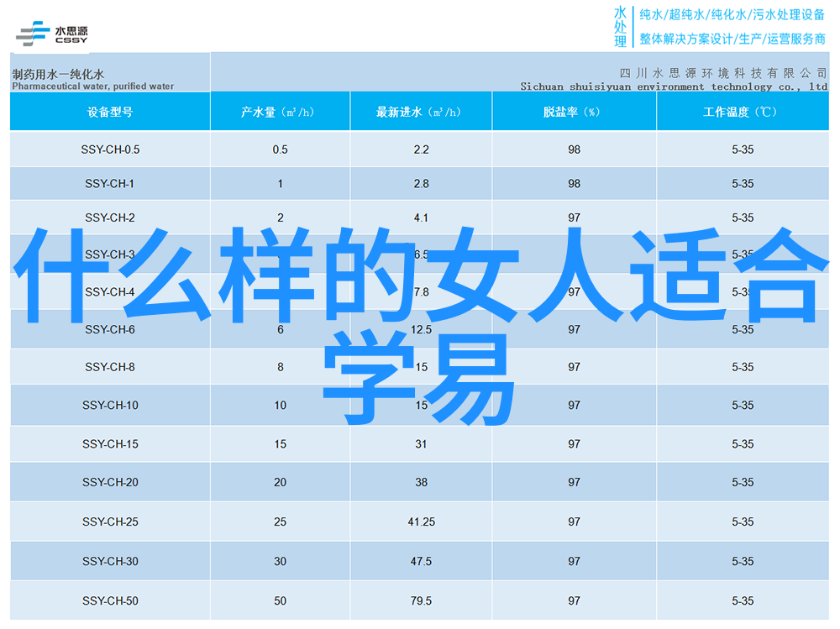840x629 pixels.
Task: Select the 47.5 inlet value cell
Action: tap(421, 561)
